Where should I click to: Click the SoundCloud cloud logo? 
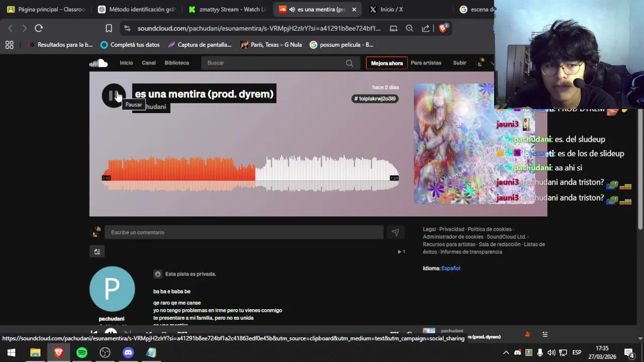99,63
